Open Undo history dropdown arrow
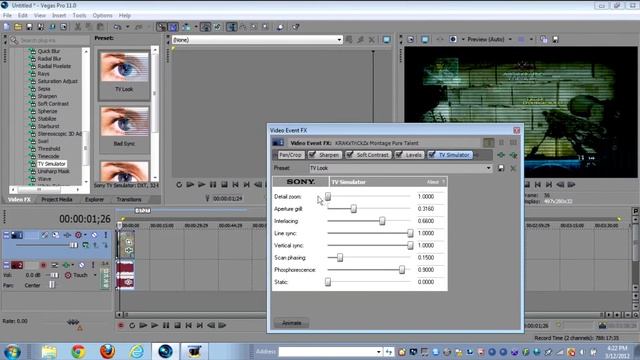Screen dimensions: 640x360 tap(127, 27)
